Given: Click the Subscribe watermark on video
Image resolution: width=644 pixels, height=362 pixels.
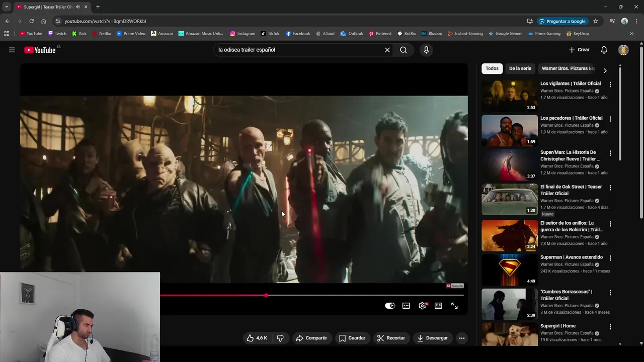Looking at the screenshot, I should (455, 286).
